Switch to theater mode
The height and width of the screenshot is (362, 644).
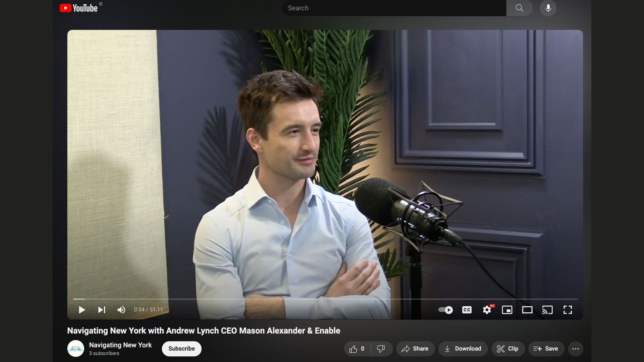pyautogui.click(x=527, y=310)
